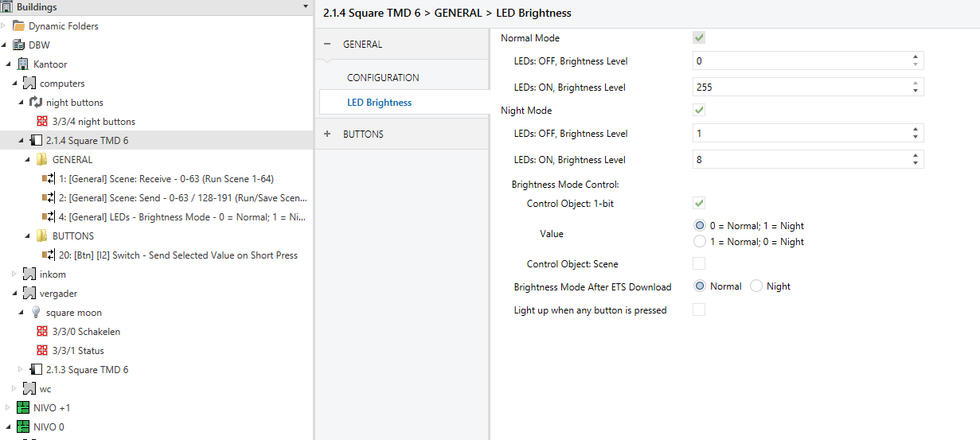Disable the Night Mode checkbox

(699, 110)
